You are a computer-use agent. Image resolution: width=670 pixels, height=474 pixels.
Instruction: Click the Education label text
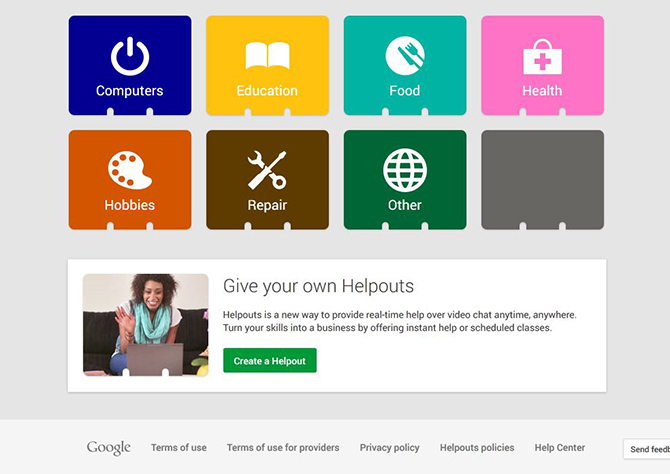(x=267, y=91)
